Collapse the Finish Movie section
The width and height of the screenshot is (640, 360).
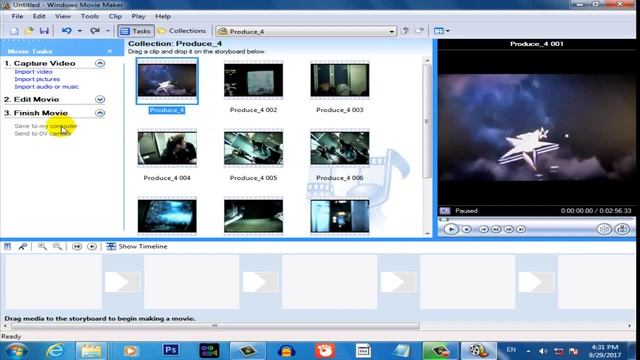coord(100,113)
